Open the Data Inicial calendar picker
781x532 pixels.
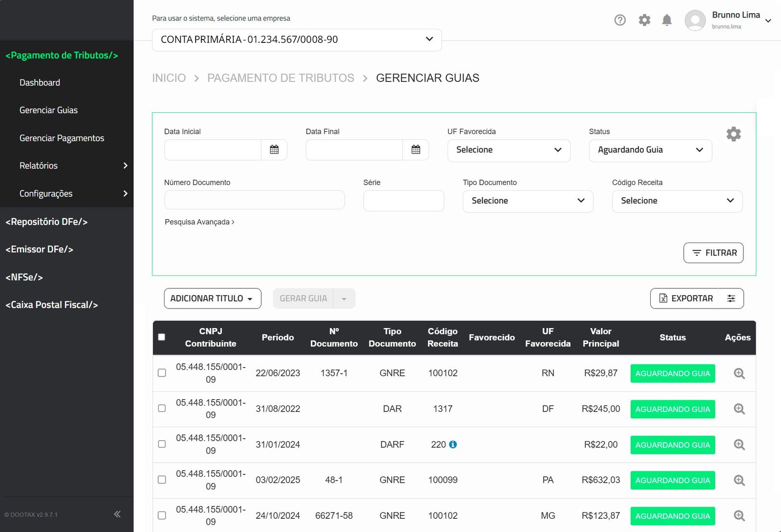274,150
